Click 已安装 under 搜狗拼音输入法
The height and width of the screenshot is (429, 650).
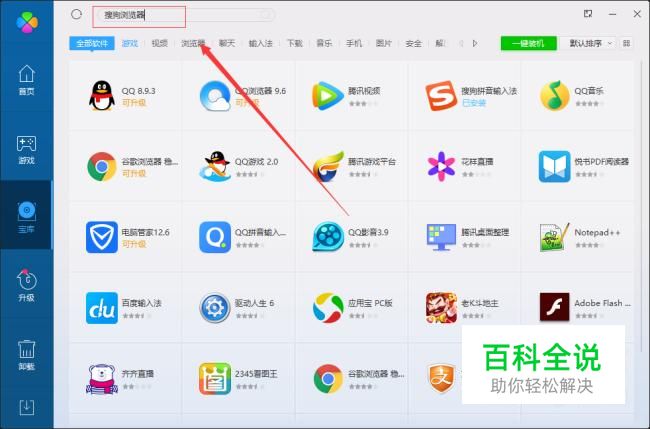pos(474,102)
